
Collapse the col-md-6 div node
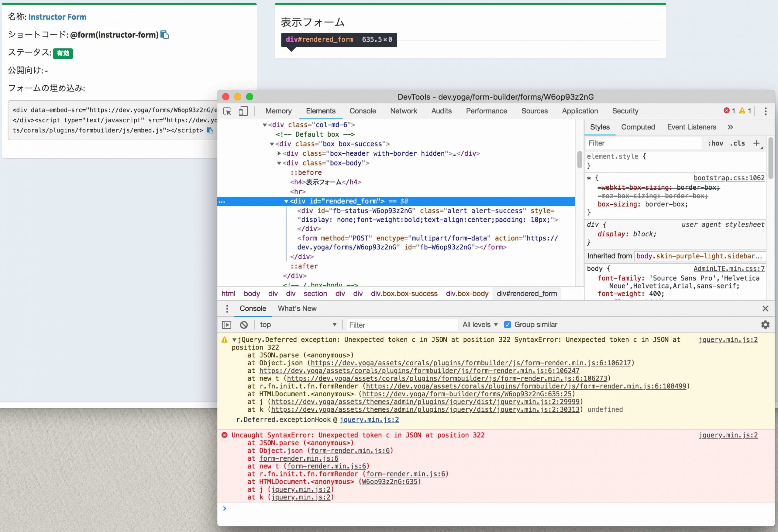(x=264, y=125)
